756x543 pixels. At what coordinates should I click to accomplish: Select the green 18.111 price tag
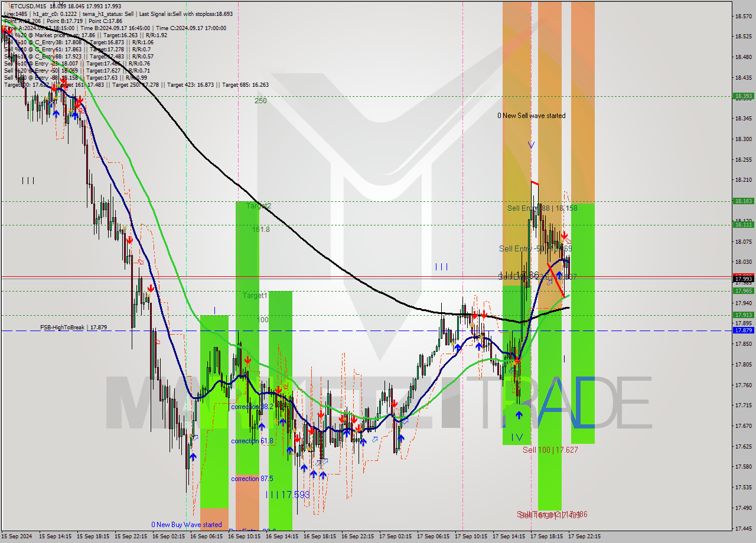point(743,224)
